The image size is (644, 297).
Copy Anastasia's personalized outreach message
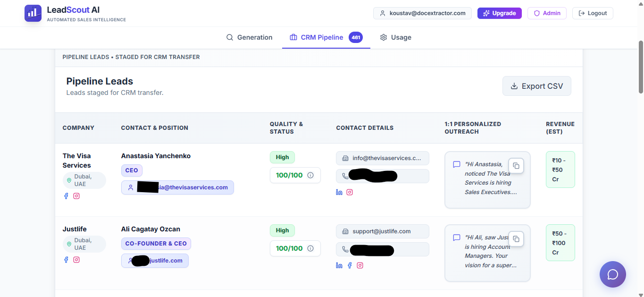point(516,165)
